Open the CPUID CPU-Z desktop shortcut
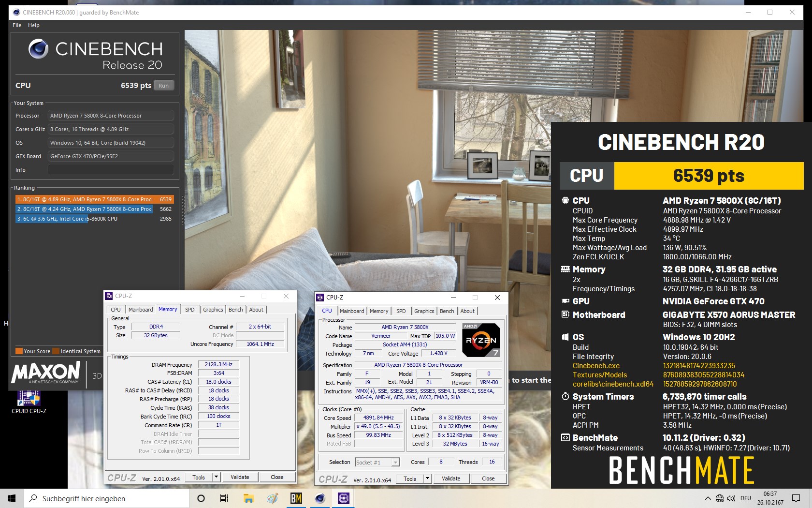Screen dimensions: 812x508 (29, 402)
